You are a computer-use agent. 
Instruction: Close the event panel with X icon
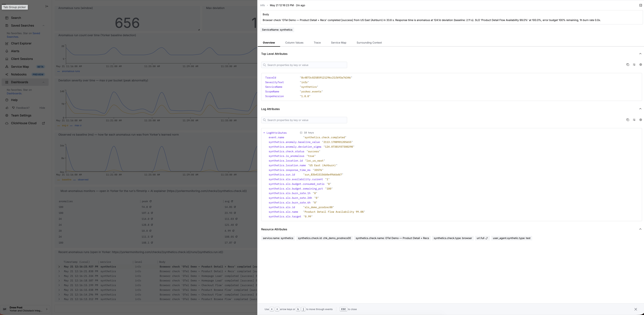click(x=636, y=309)
